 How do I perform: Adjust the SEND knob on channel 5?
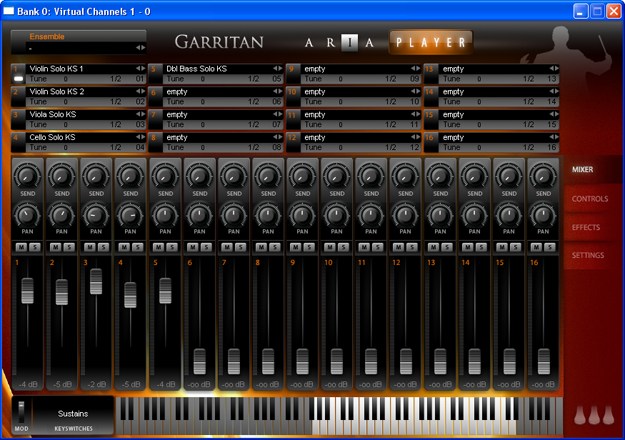pos(165,176)
